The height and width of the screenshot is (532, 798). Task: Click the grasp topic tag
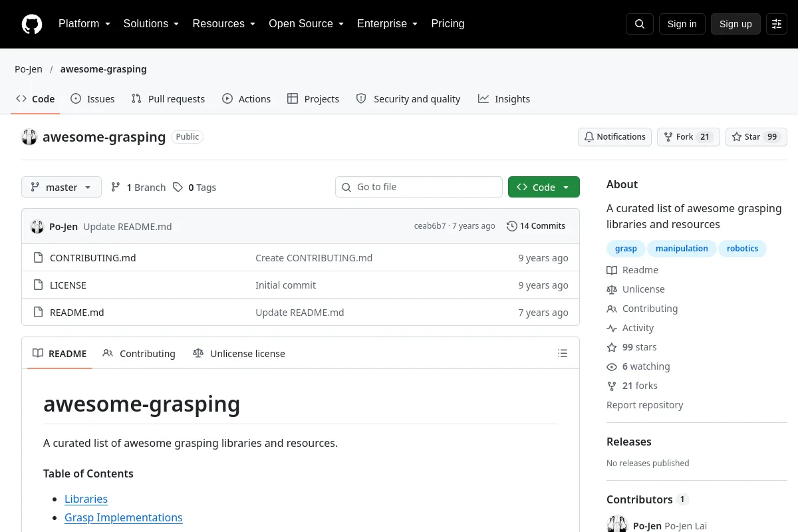coord(626,249)
